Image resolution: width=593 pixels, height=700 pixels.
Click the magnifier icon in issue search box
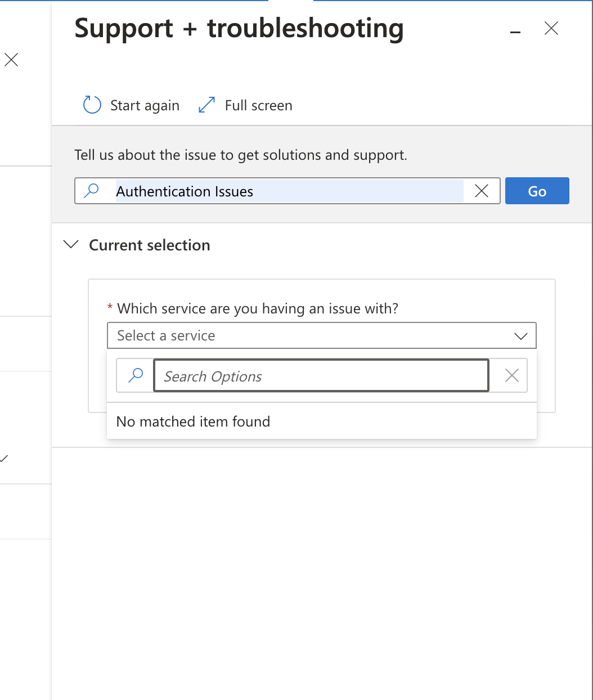pos(92,191)
